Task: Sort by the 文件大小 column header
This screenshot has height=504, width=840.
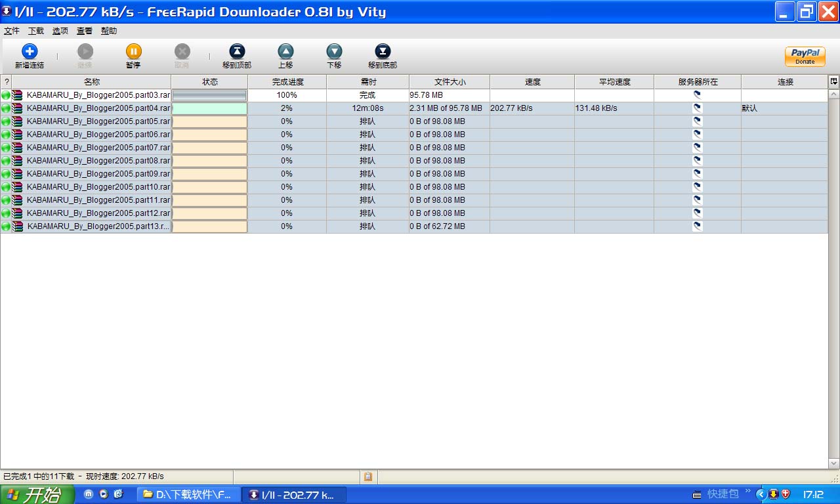Action: (450, 82)
